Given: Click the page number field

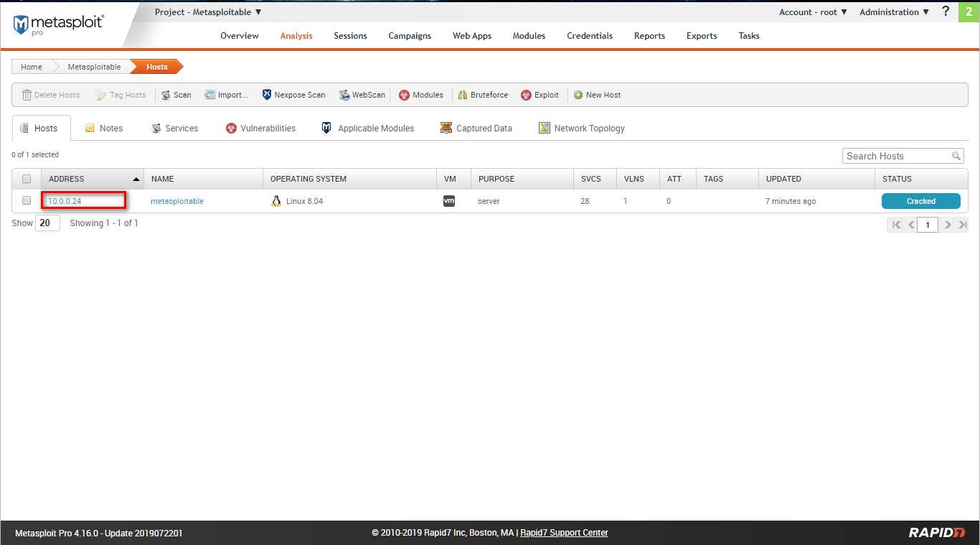Looking at the screenshot, I should pos(928,225).
